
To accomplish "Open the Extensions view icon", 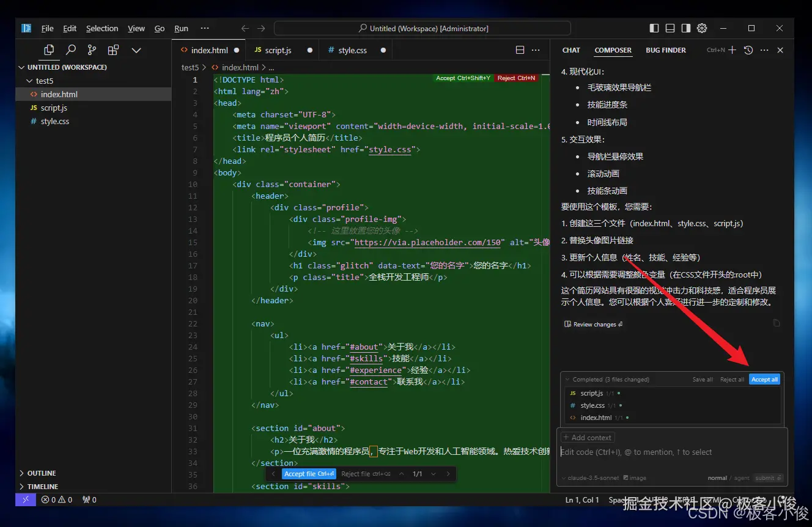I will click(113, 50).
